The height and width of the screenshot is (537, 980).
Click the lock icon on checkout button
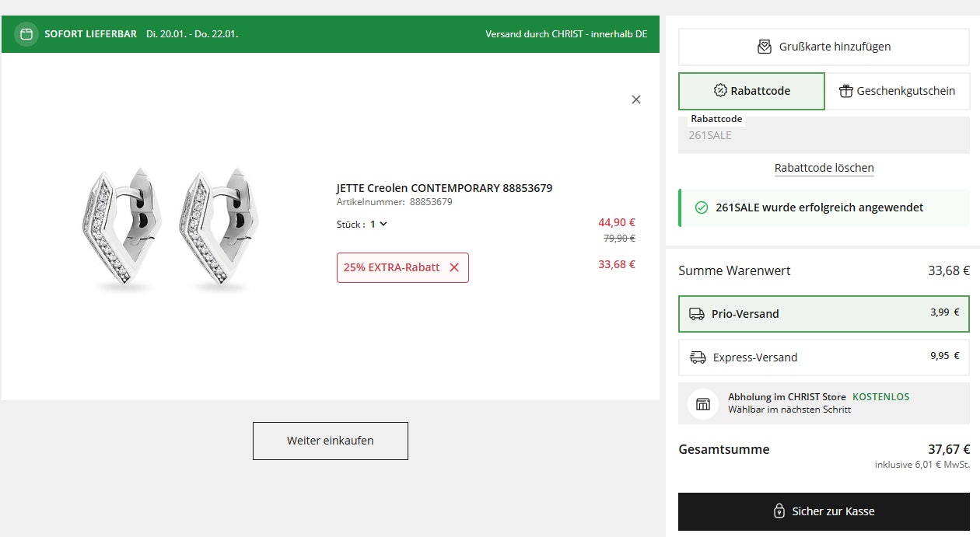point(779,511)
